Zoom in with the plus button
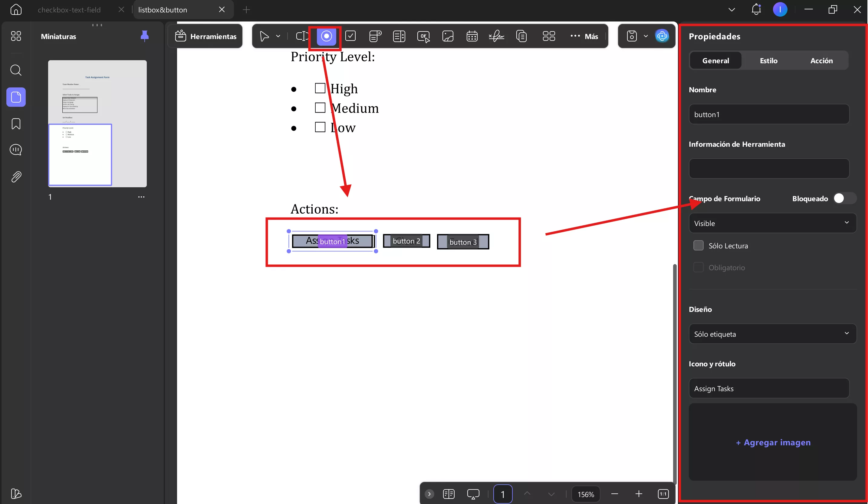Image resolution: width=868 pixels, height=504 pixels. [639, 494]
